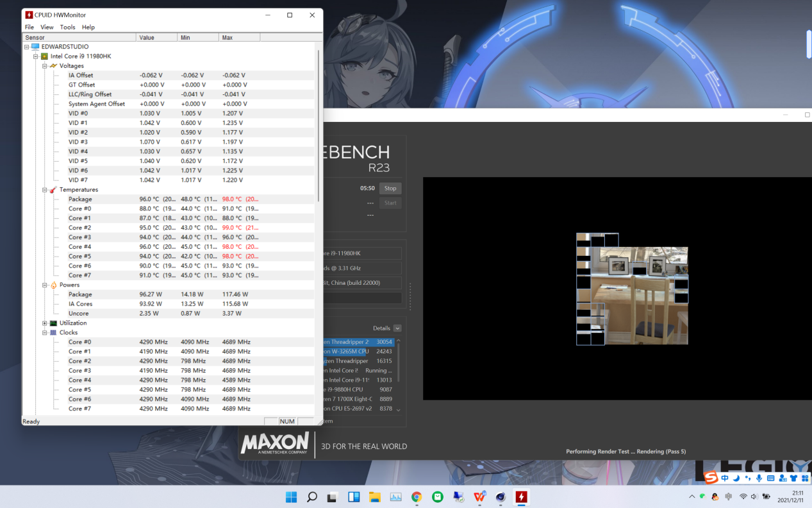Click the Clocks section icon
812x508 pixels.
coord(53,333)
